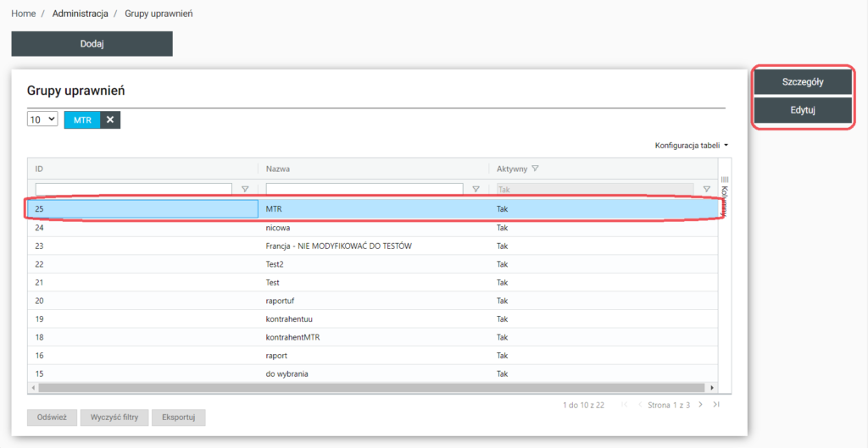Click the funnel icon beside Aktywny Tak filter

[706, 189]
